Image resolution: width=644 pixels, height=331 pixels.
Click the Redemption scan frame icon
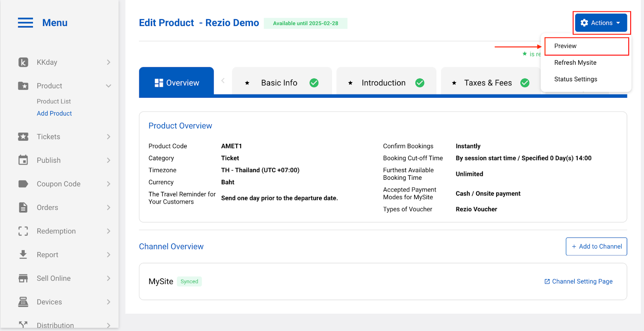click(x=23, y=231)
